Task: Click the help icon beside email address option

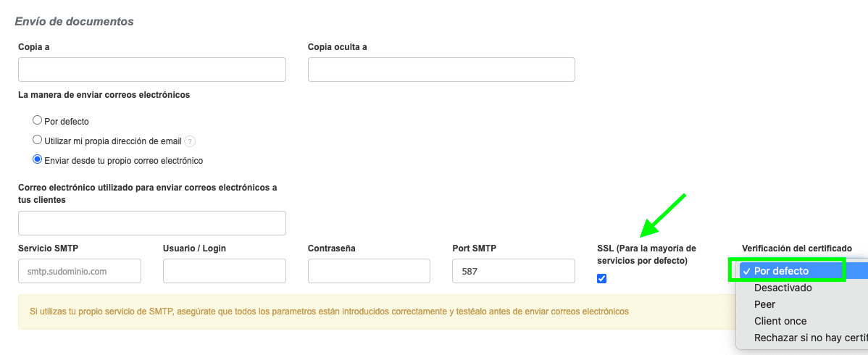Action: 190,141
